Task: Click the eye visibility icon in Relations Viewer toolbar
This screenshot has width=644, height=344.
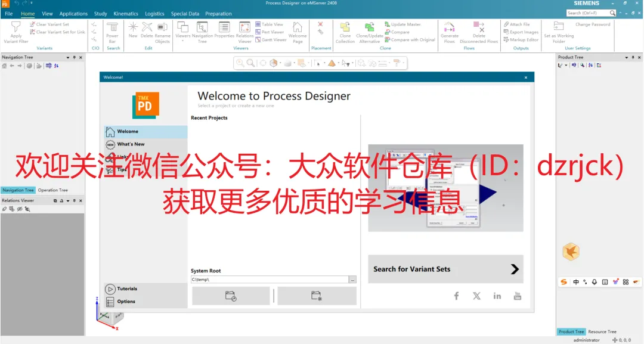Action: click(19, 209)
